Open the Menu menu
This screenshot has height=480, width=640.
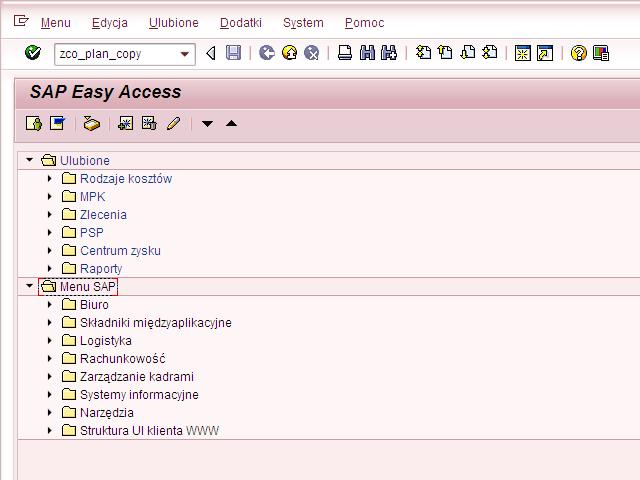56,23
